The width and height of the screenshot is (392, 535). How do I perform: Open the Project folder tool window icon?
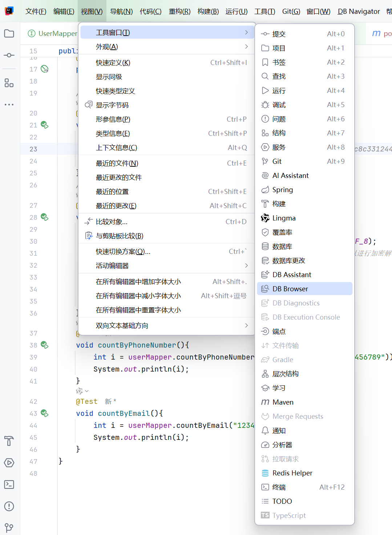pyautogui.click(x=9, y=34)
